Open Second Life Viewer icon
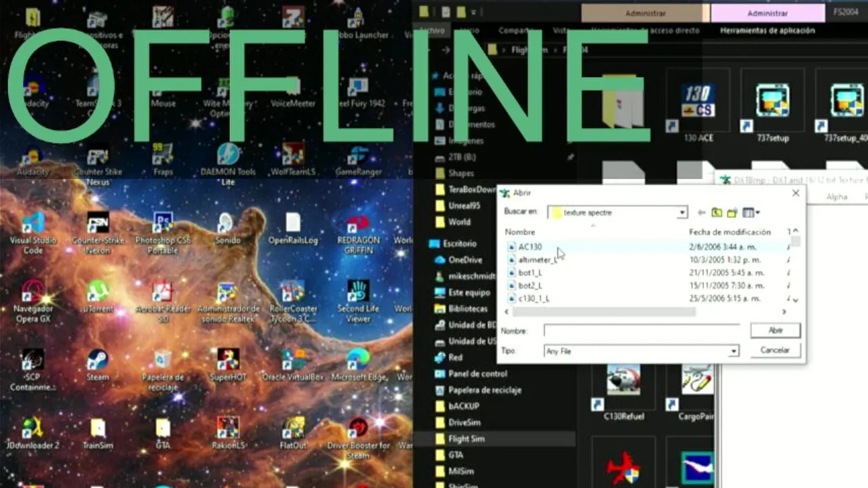This screenshot has width=868, height=488. pos(358,301)
